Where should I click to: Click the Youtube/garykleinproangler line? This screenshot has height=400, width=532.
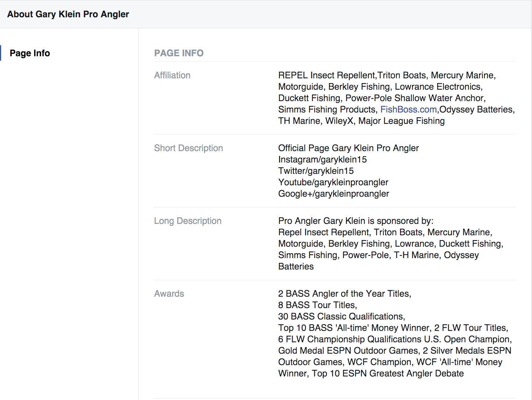[x=333, y=182]
